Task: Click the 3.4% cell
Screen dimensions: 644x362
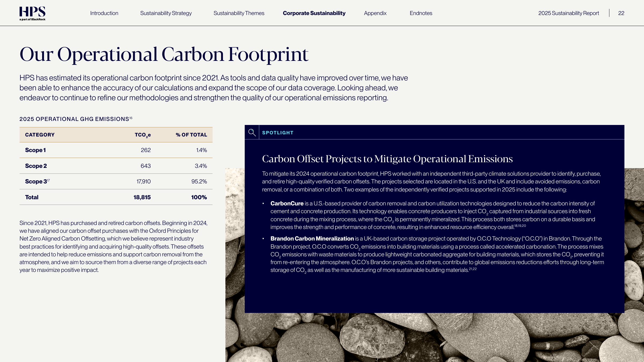Action: click(x=201, y=166)
